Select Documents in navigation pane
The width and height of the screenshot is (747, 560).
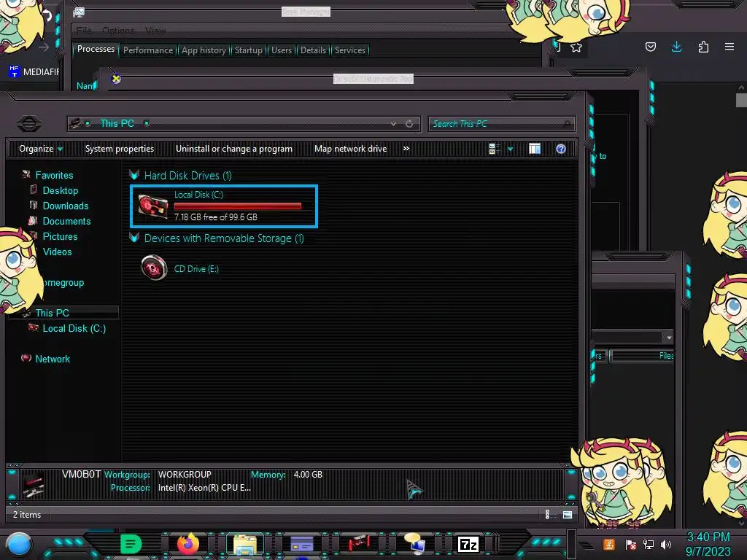66,221
